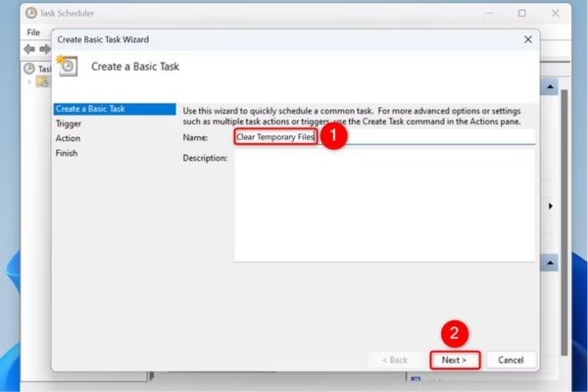588x392 pixels.
Task: Open the File menu
Action: (x=33, y=32)
